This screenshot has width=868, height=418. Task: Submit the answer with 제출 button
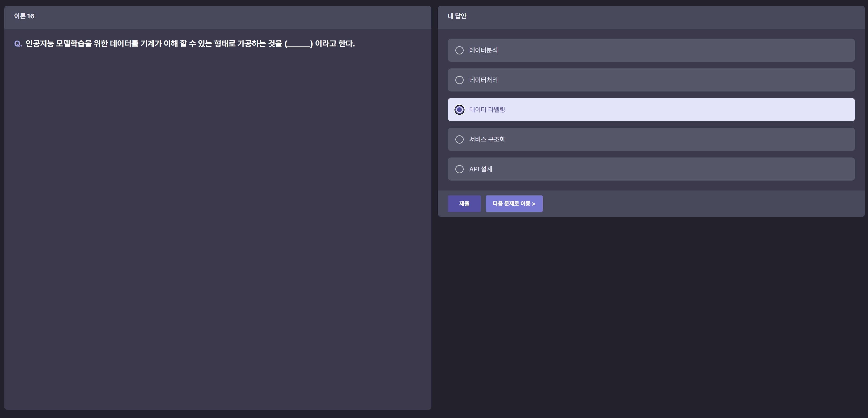pos(464,204)
